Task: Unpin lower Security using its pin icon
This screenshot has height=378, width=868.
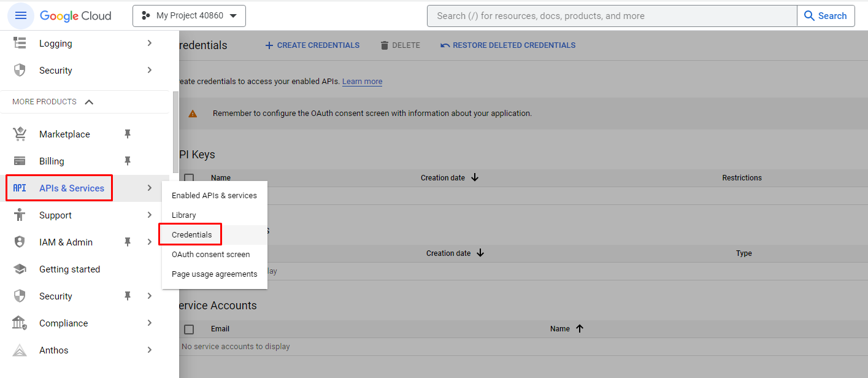Action: (x=128, y=296)
